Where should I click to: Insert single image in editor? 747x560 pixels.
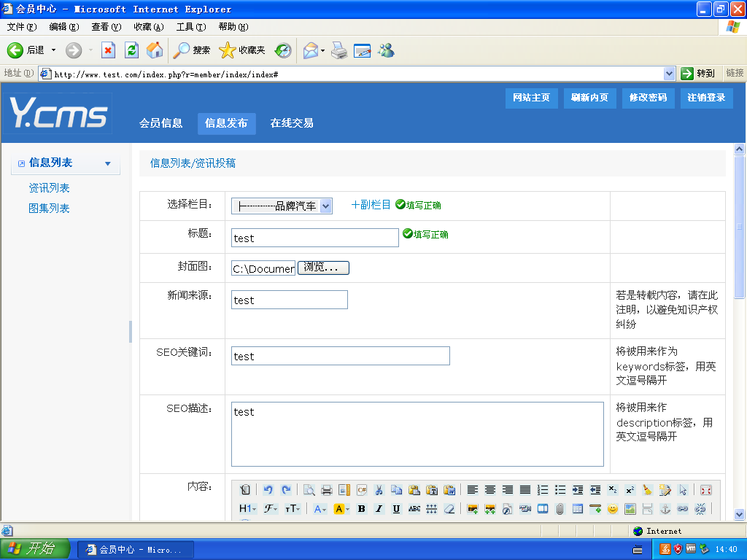click(x=472, y=508)
